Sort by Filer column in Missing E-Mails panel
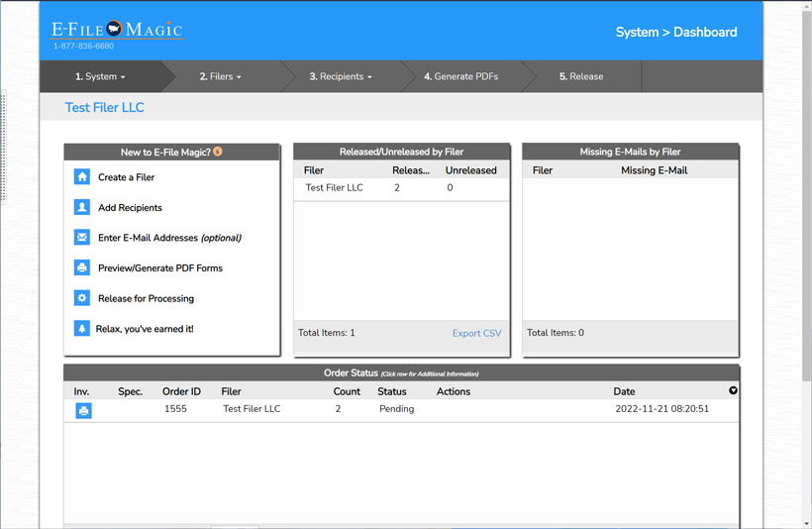The height and width of the screenshot is (529, 812). click(x=543, y=170)
